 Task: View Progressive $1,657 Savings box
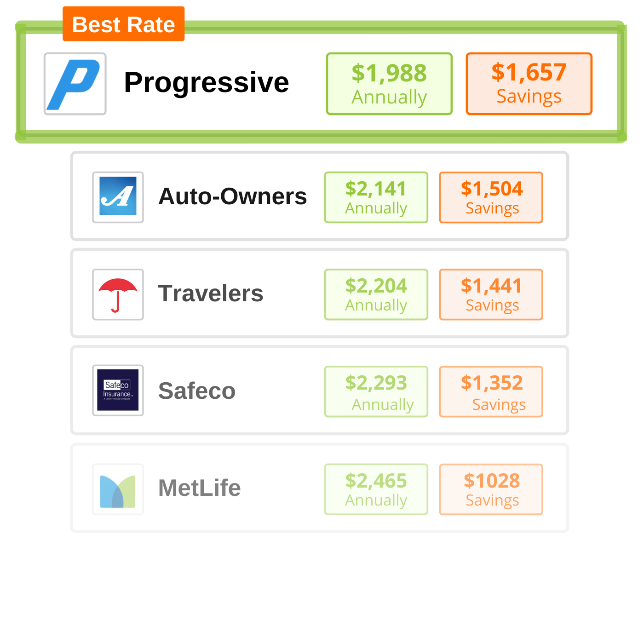pyautogui.click(x=529, y=84)
